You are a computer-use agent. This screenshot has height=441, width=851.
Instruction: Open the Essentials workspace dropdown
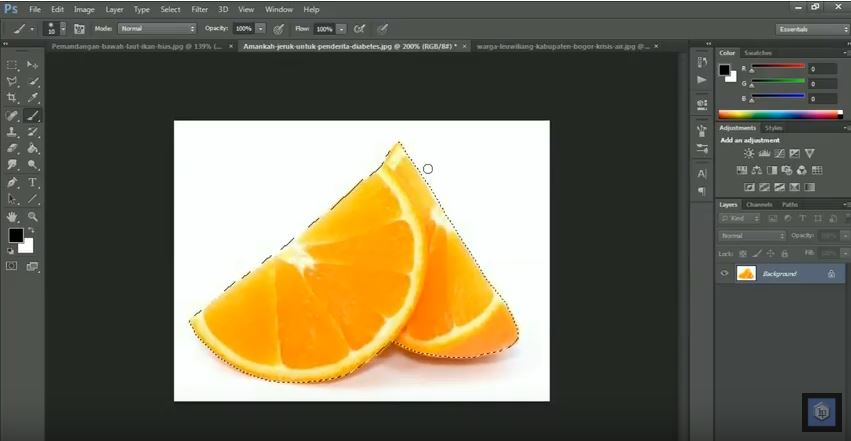coord(812,29)
